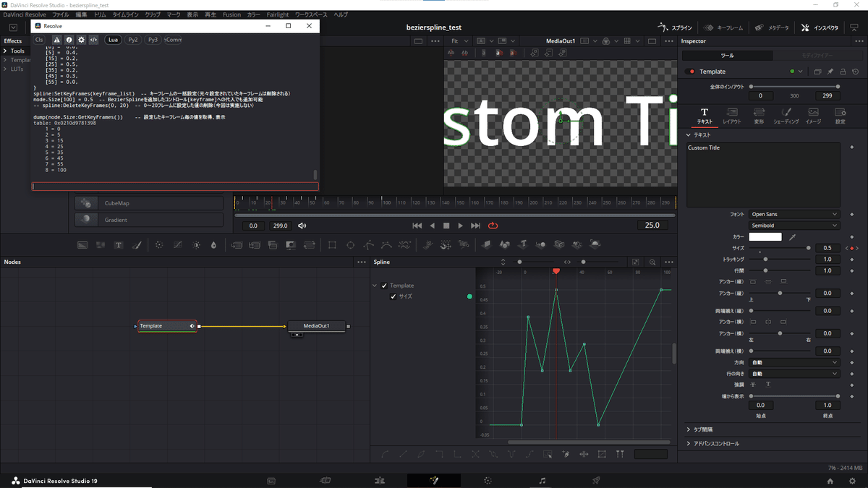This screenshot has height=488, width=868.
Task: Add a Blur droplet node from toolbar
Action: (214, 245)
